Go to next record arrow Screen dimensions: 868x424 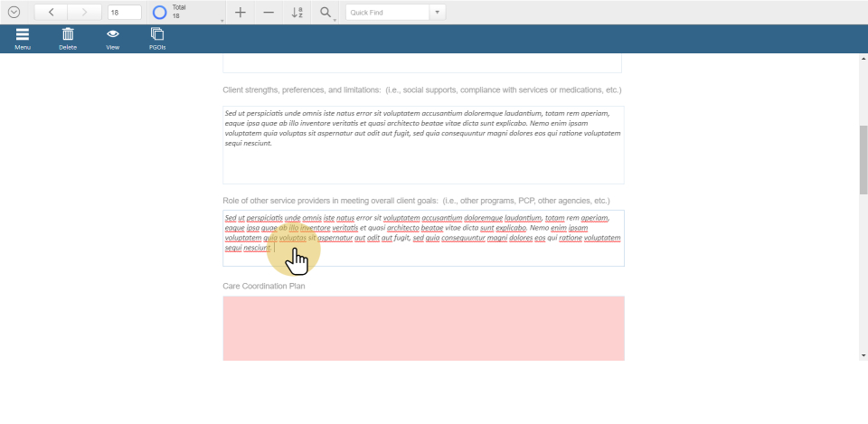coord(84,13)
